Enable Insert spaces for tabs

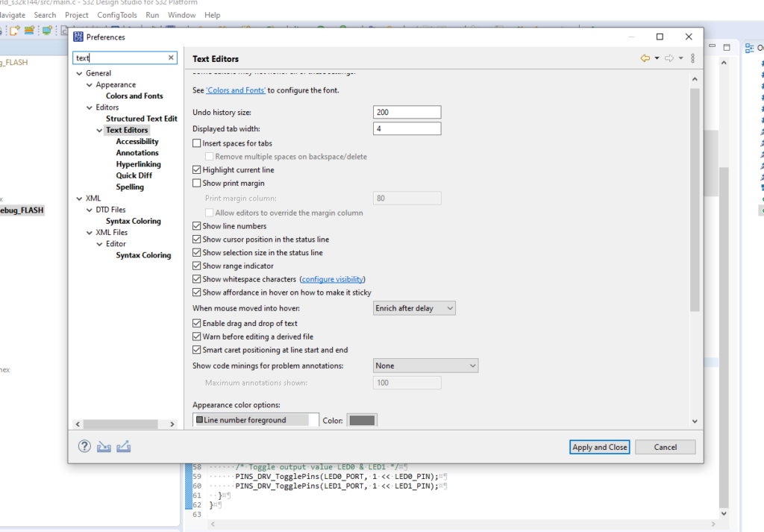197,143
